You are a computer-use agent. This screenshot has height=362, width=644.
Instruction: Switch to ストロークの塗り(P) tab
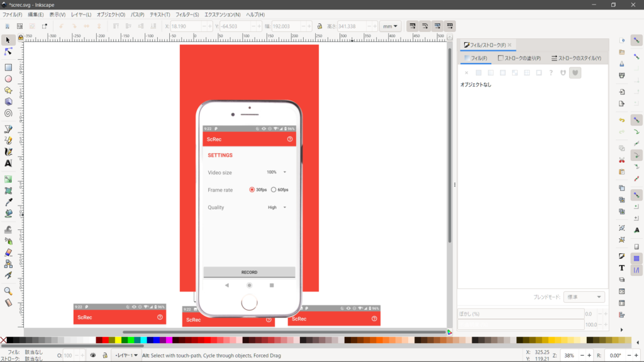[x=519, y=58]
